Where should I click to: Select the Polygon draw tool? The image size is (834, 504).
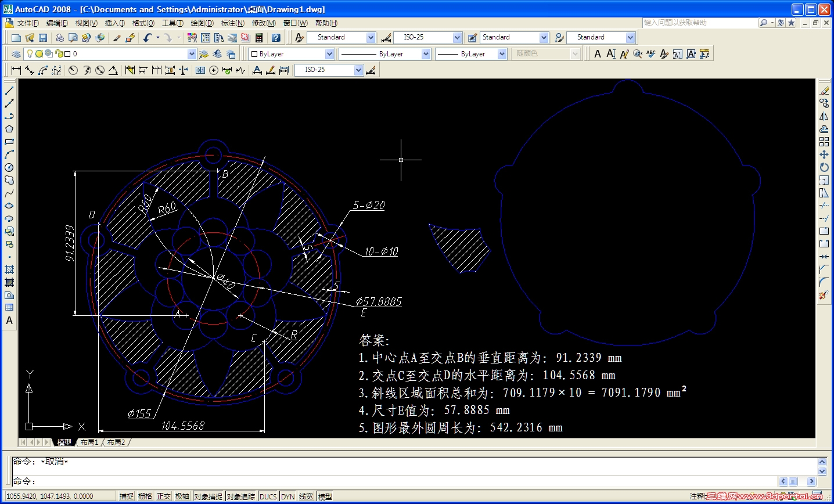pos(9,129)
